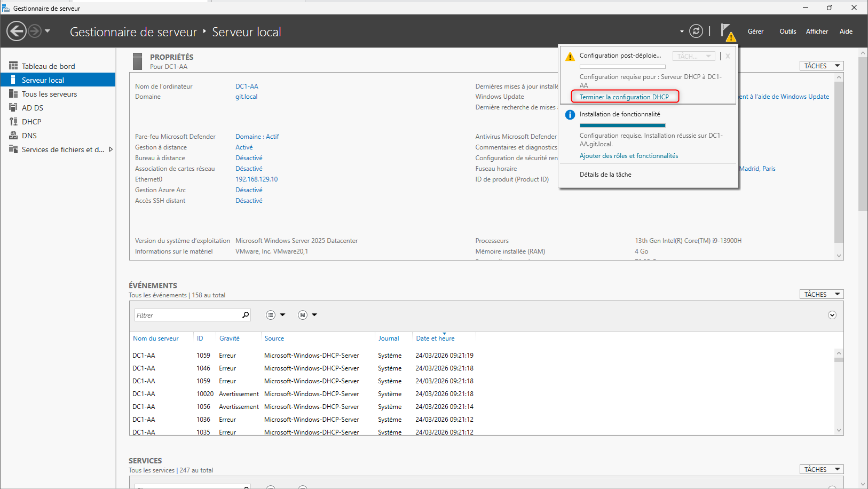The image size is (868, 489).
Task: Open Détails de la tâche
Action: [x=605, y=175]
